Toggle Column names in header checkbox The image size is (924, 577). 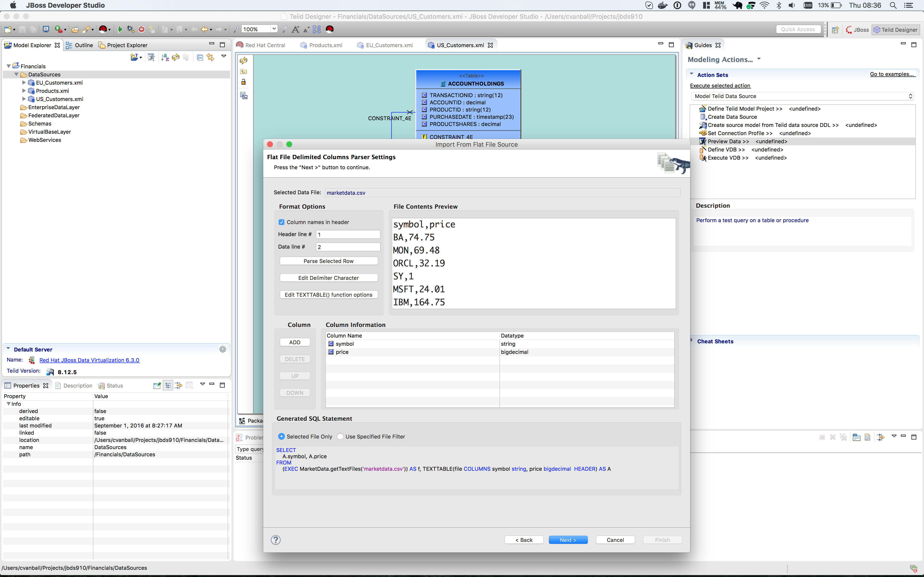point(282,222)
